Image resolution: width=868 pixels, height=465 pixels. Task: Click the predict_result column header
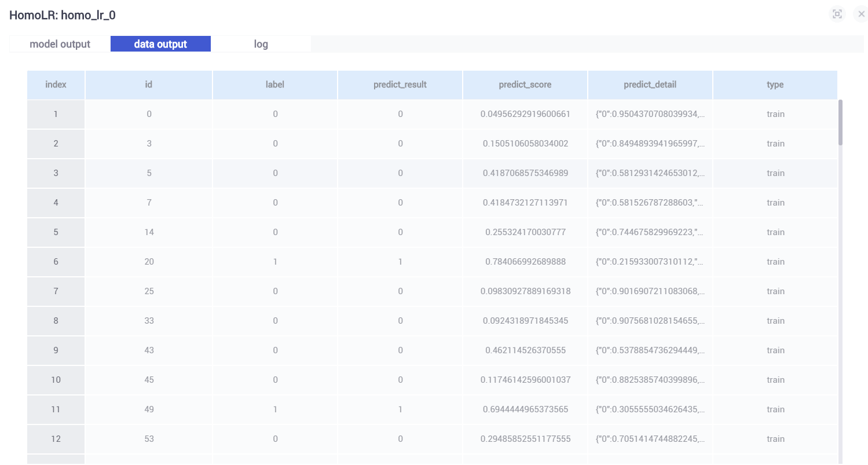coord(400,85)
